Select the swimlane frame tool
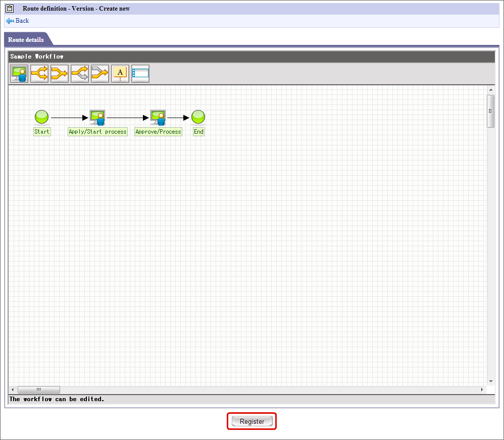504x440 pixels. pos(140,74)
